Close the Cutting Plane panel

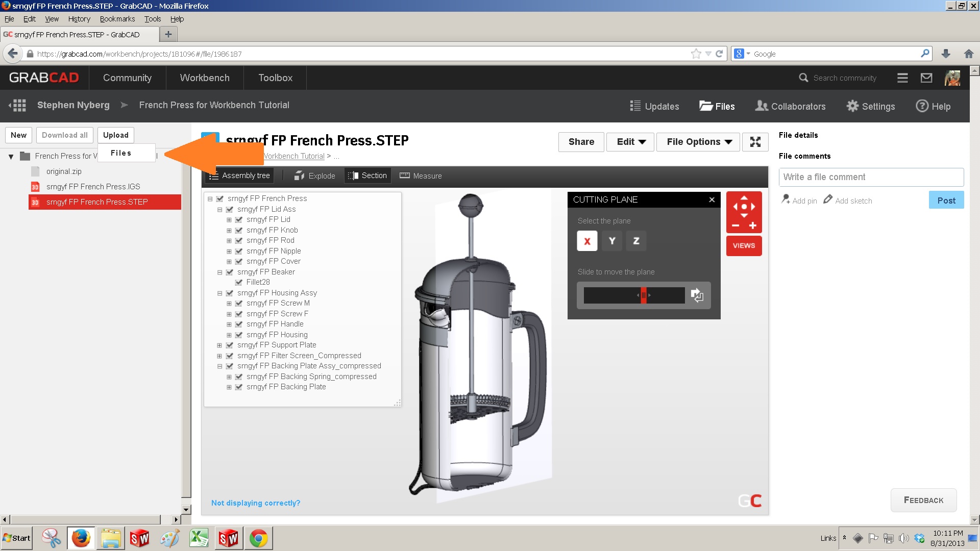pyautogui.click(x=712, y=199)
